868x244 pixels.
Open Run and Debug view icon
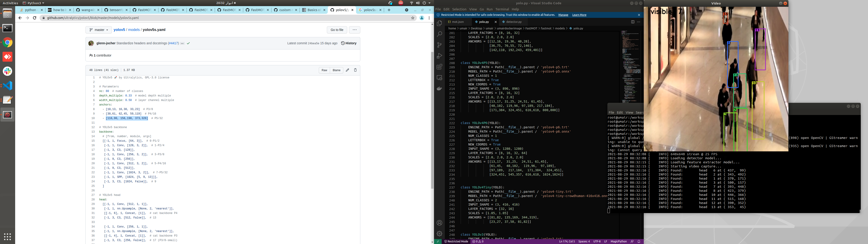coord(439,56)
